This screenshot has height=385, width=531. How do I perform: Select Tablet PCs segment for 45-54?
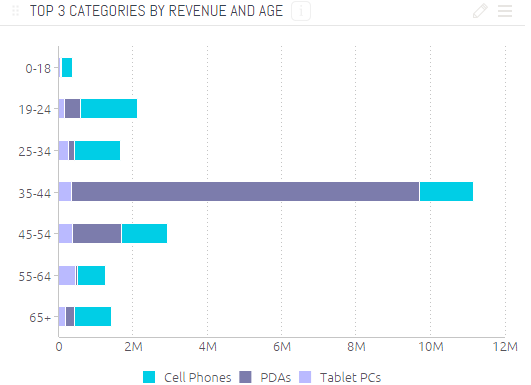65,233
